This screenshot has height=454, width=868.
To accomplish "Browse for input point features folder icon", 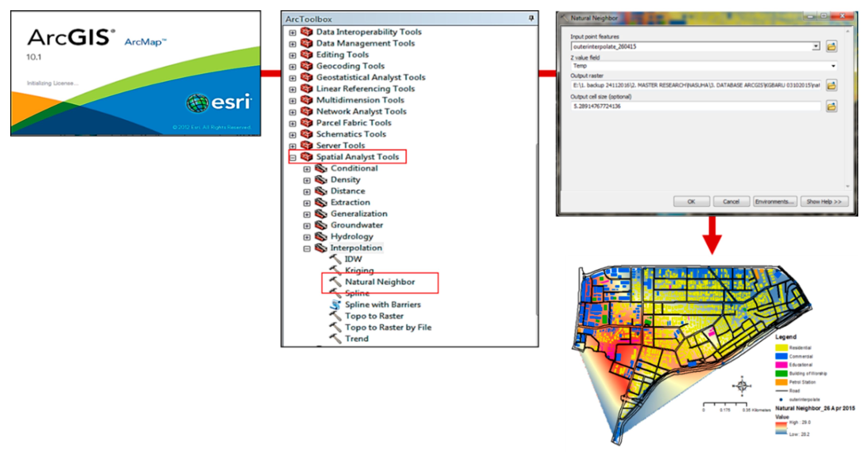I will pyautogui.click(x=831, y=46).
